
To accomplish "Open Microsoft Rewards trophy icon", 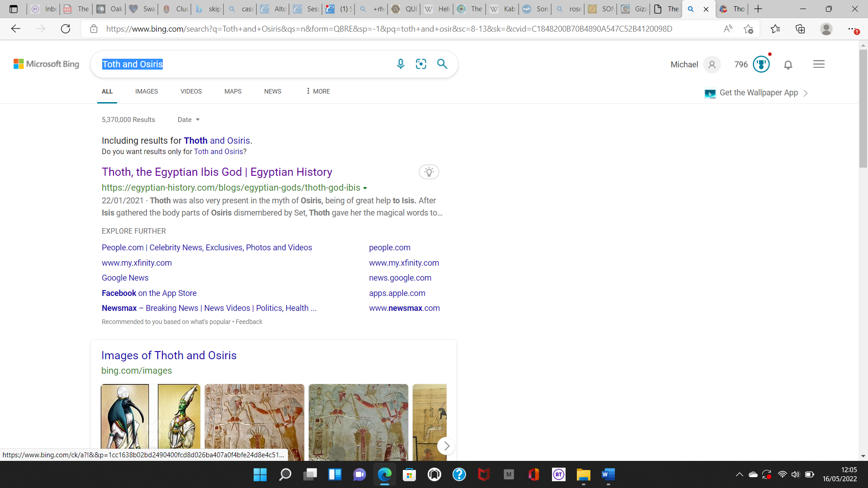I will click(761, 64).
